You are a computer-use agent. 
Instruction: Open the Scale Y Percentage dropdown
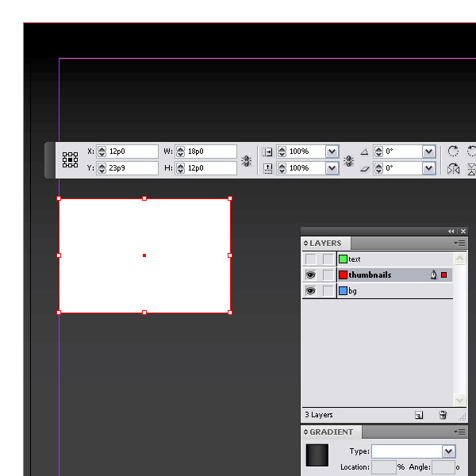tap(332, 168)
